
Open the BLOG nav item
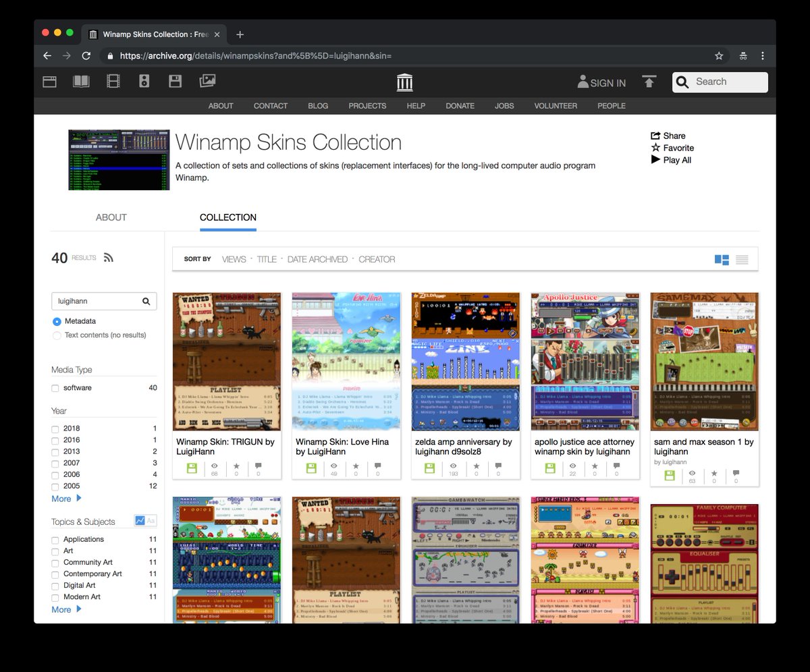318,106
